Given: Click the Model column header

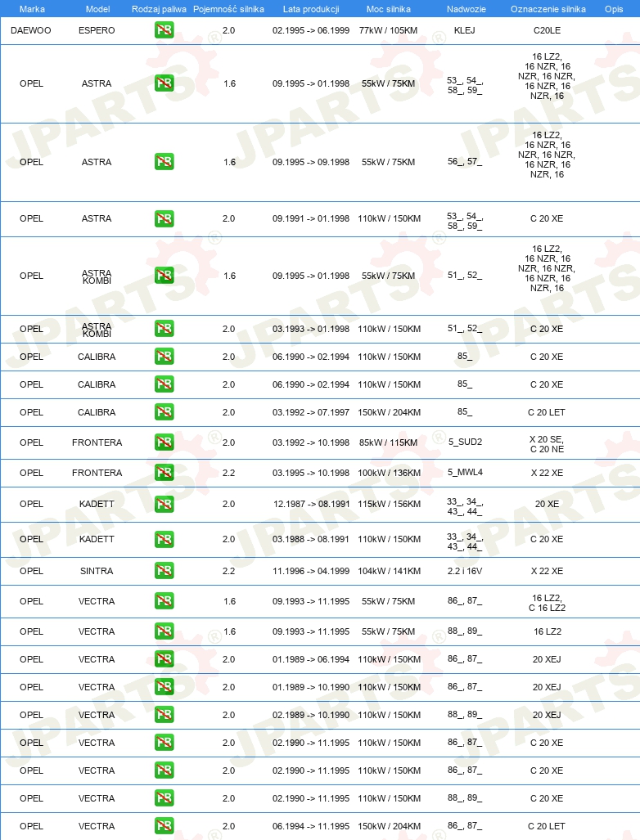Looking at the screenshot, I should click(x=97, y=9).
